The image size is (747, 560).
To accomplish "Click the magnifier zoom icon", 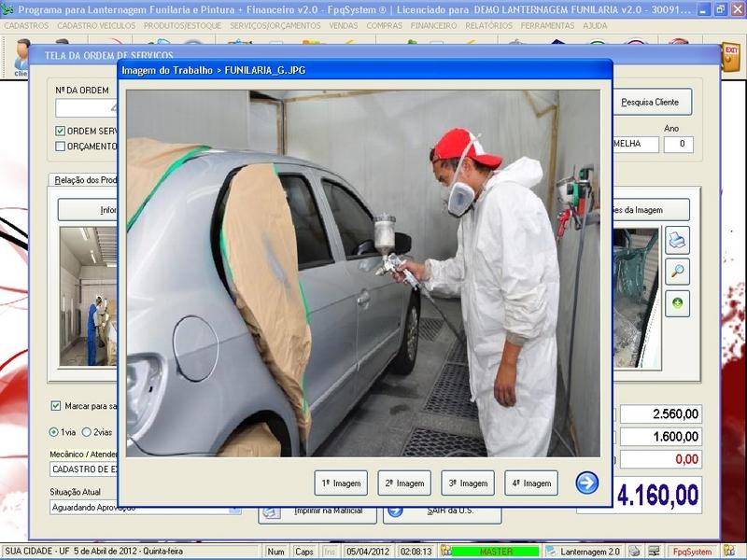I will (677, 272).
